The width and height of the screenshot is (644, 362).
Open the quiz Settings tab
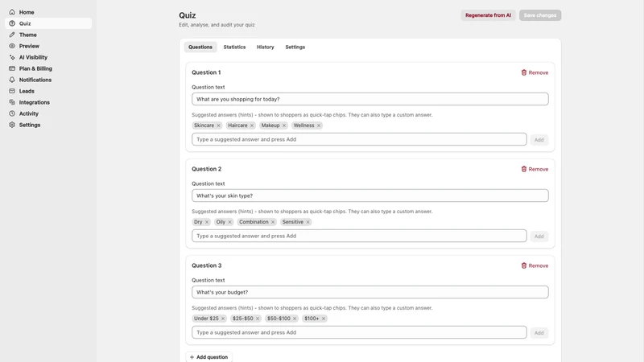coord(295,47)
